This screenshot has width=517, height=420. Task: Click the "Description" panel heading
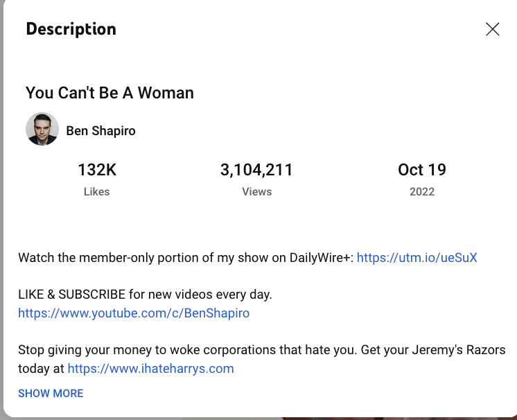pyautogui.click(x=71, y=29)
